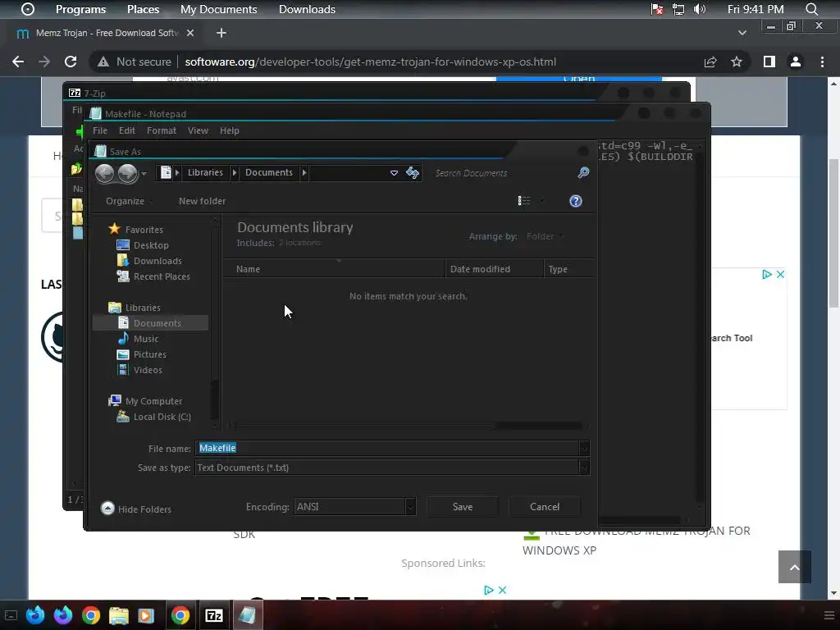Open Notepad File menu
840x630 pixels.
point(99,130)
